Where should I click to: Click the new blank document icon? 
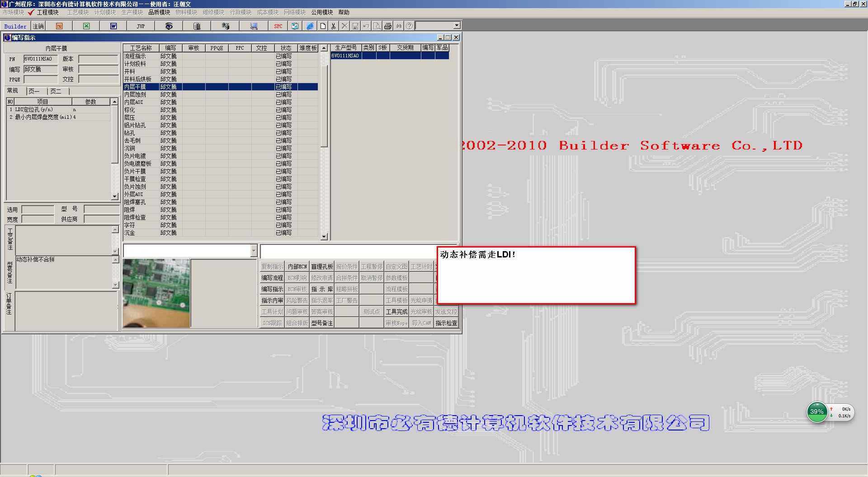[323, 26]
